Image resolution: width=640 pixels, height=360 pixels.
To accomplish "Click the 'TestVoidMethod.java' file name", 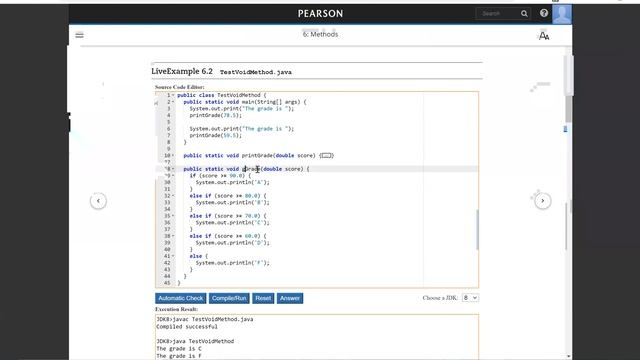I will (x=256, y=72).
